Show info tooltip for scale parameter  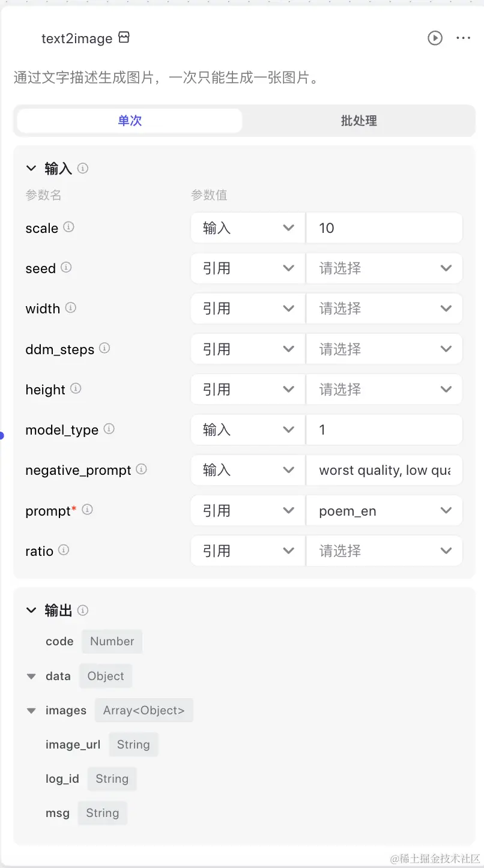click(x=69, y=227)
